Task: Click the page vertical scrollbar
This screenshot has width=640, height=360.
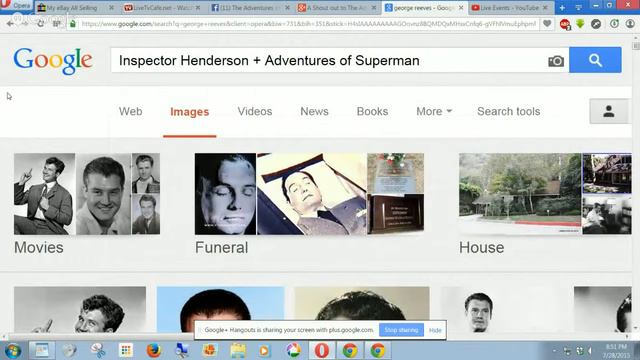Action: [x=636, y=184]
